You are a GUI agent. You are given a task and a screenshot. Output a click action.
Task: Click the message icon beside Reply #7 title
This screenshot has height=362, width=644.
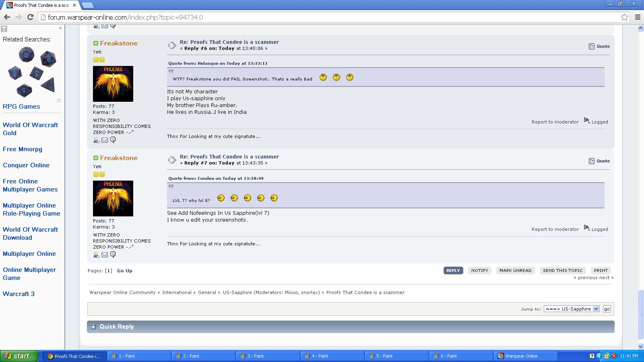pyautogui.click(x=172, y=160)
